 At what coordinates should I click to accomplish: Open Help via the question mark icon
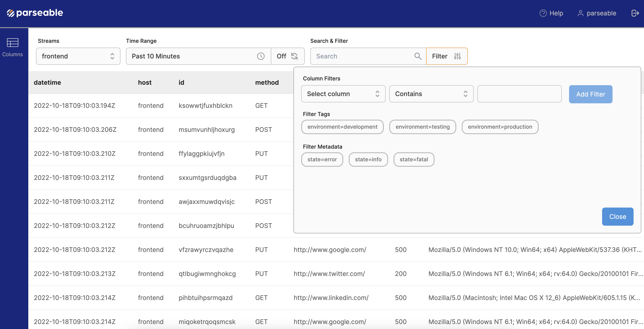pos(543,13)
